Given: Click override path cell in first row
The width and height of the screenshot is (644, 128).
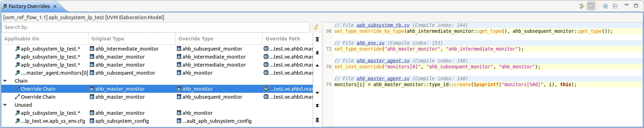Looking at the screenshot, I should (288, 49).
